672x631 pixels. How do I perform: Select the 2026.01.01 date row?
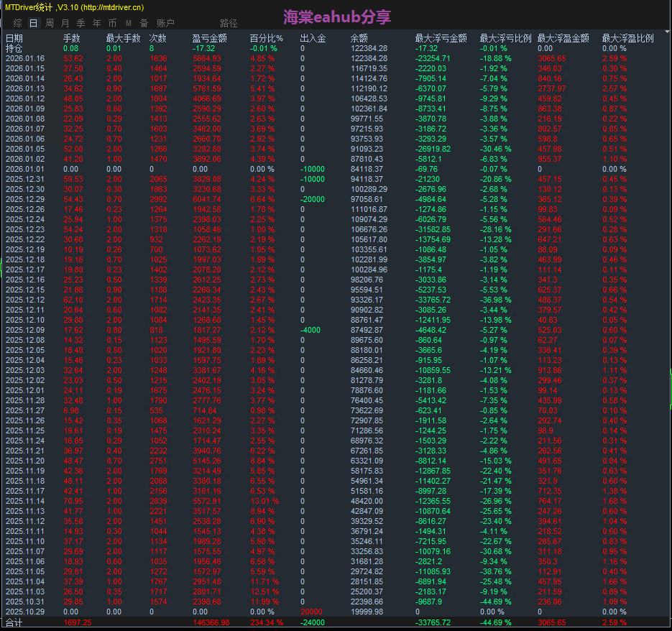pos(25,169)
